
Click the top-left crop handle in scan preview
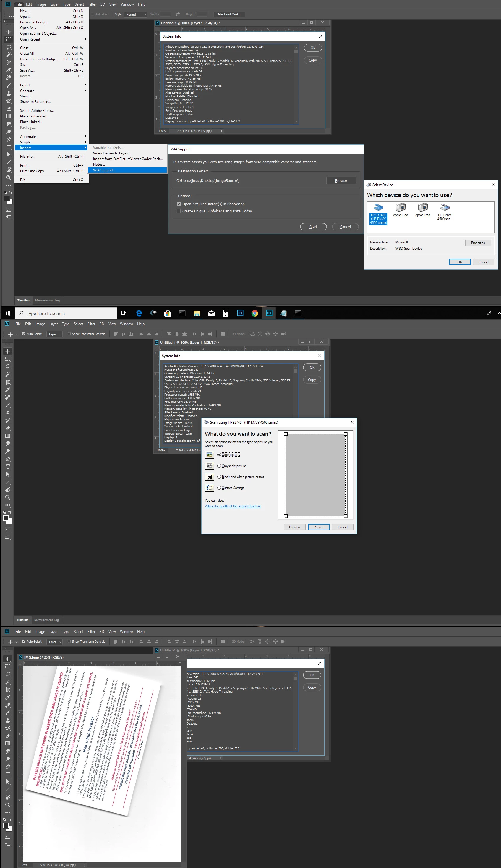tap(286, 434)
